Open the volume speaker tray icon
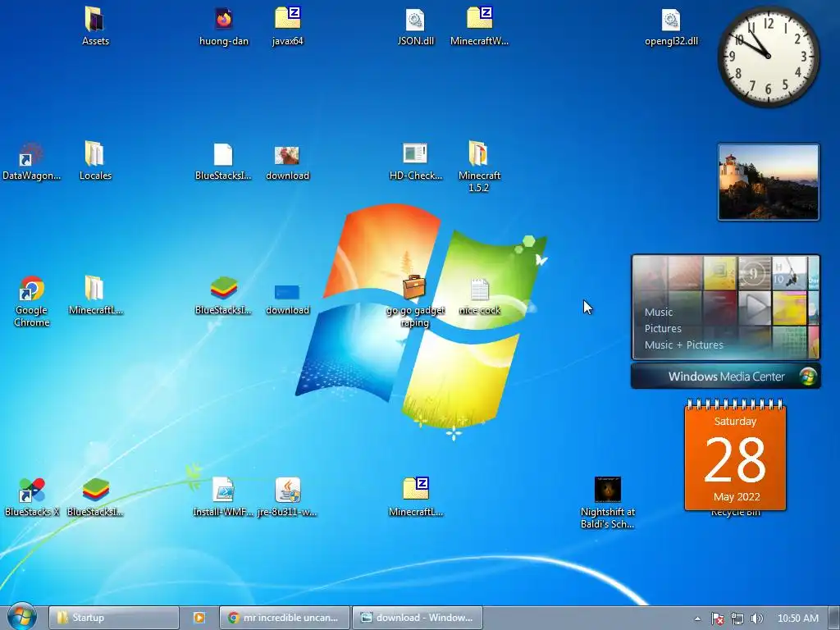This screenshot has height=630, width=840. tap(756, 619)
